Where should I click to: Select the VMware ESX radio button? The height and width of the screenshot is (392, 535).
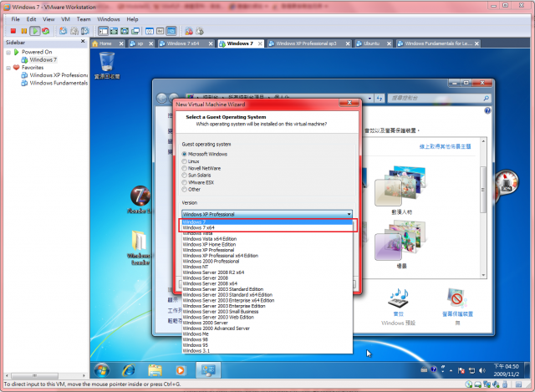(x=184, y=182)
